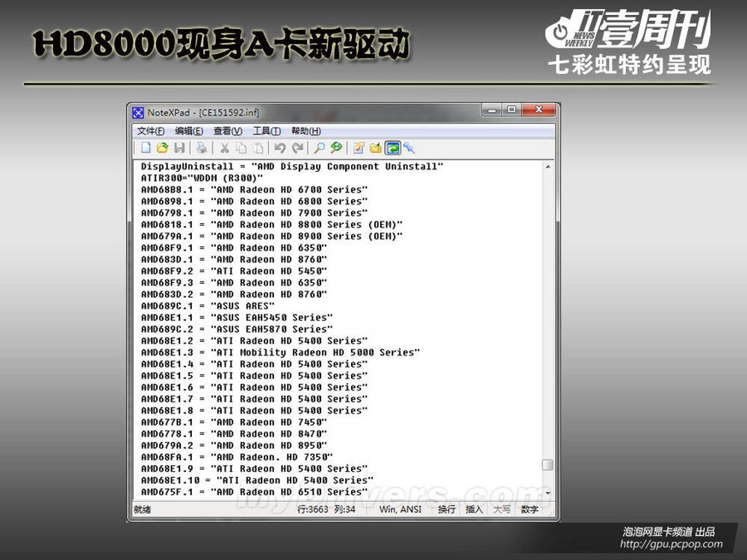Click the AMD6798.1 HD 7900 Series line

255,213
